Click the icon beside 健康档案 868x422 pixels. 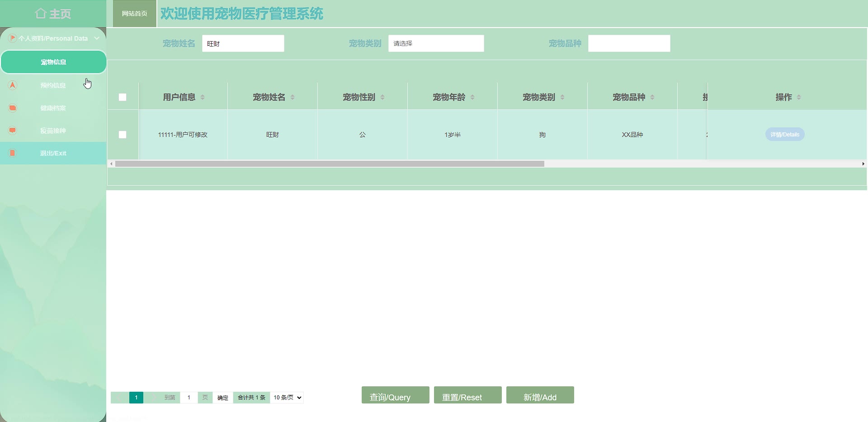13,108
